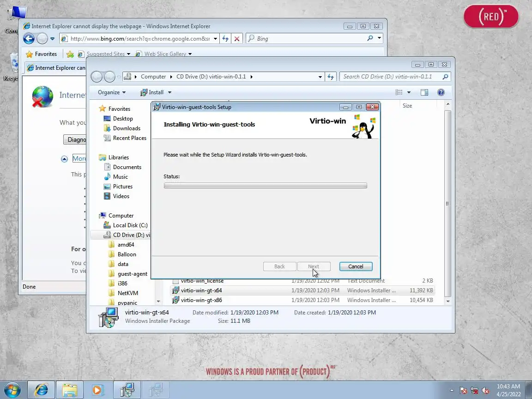The height and width of the screenshot is (399, 532).
Task: Show hidden system tray icons
Action: pyautogui.click(x=452, y=391)
